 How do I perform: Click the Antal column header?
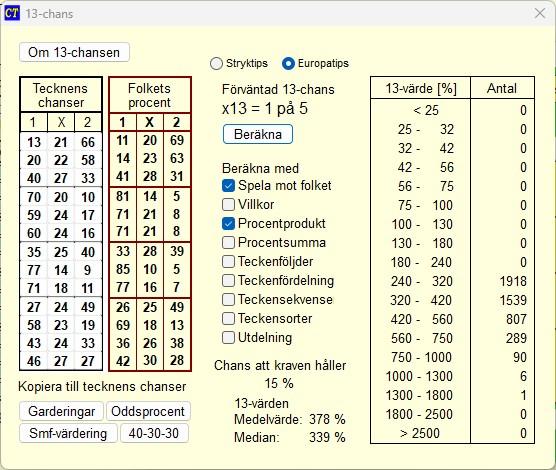coord(502,88)
